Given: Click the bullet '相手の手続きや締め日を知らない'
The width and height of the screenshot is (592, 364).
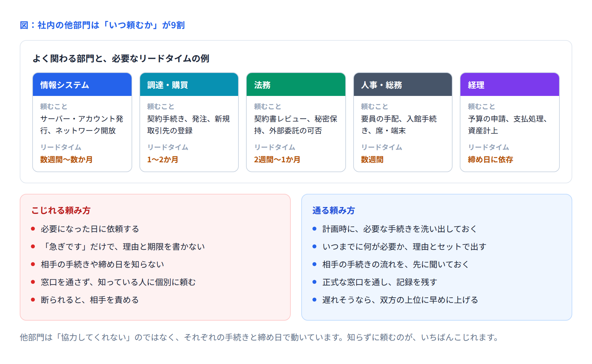Looking at the screenshot, I should coord(102,264).
